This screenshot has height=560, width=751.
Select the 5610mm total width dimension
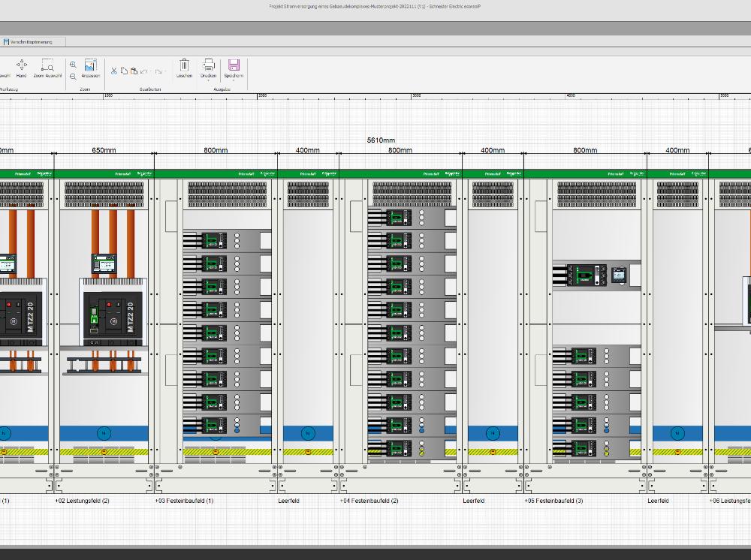(x=382, y=140)
